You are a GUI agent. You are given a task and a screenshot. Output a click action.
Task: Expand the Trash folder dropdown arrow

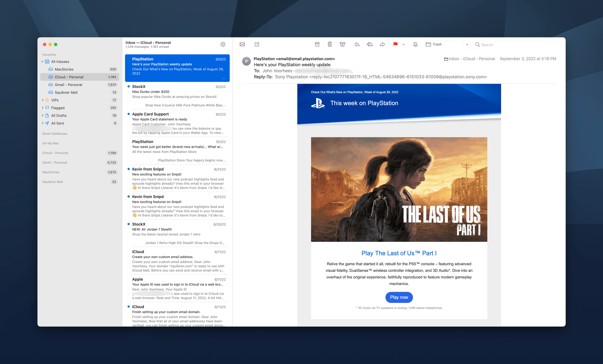[x=467, y=44]
